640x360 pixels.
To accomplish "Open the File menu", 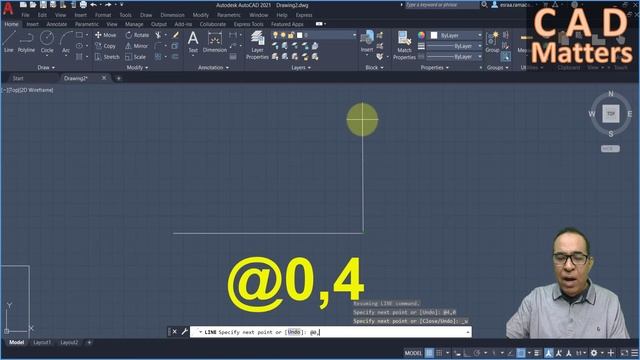I will coord(25,15).
